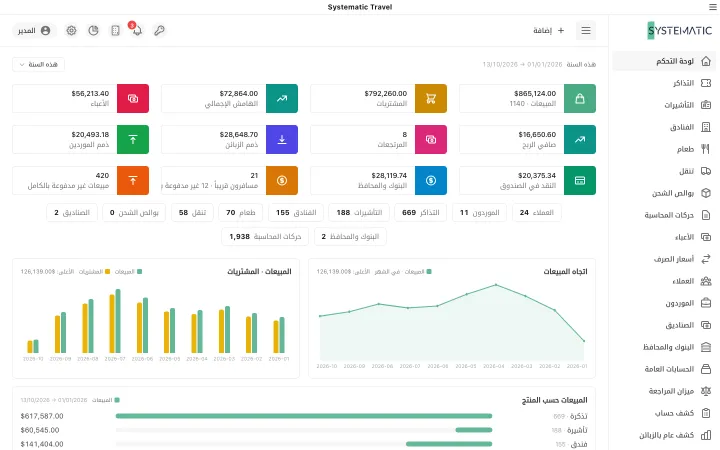Viewport: 720px width, 450px height.
Task: Open the settings gear icon
Action: tap(71, 30)
